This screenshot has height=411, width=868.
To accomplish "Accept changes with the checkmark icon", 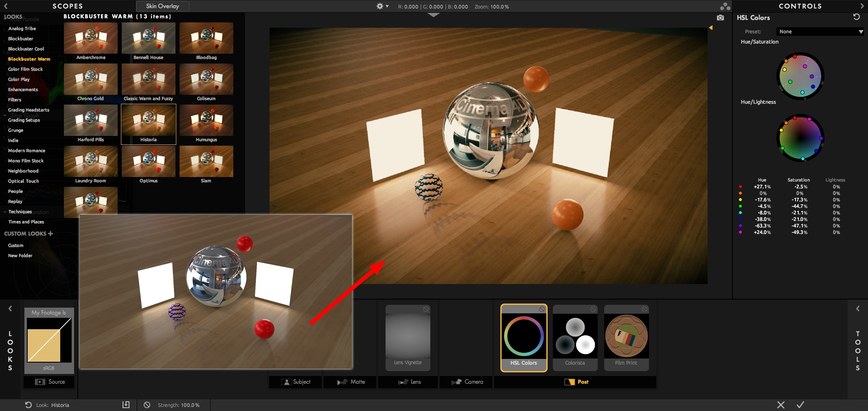I will pyautogui.click(x=800, y=405).
